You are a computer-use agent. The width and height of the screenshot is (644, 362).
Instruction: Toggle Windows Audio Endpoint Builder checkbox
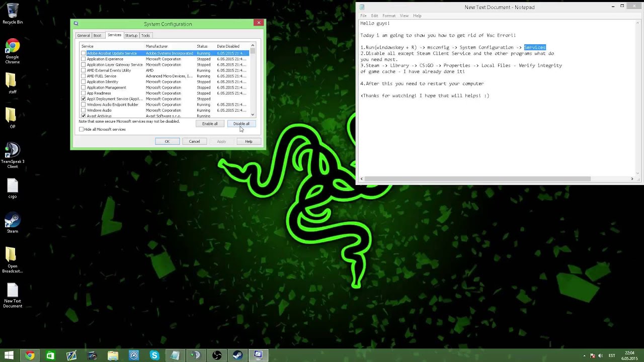coord(83,105)
